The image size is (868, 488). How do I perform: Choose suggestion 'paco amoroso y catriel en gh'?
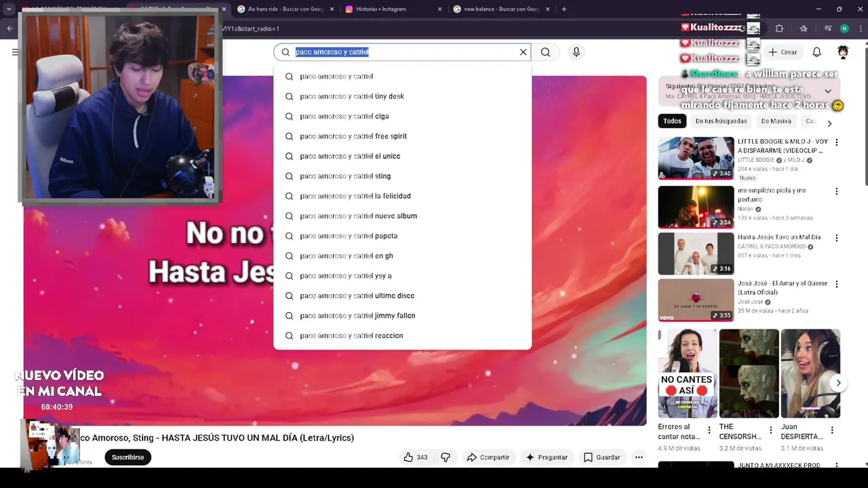coord(402,256)
